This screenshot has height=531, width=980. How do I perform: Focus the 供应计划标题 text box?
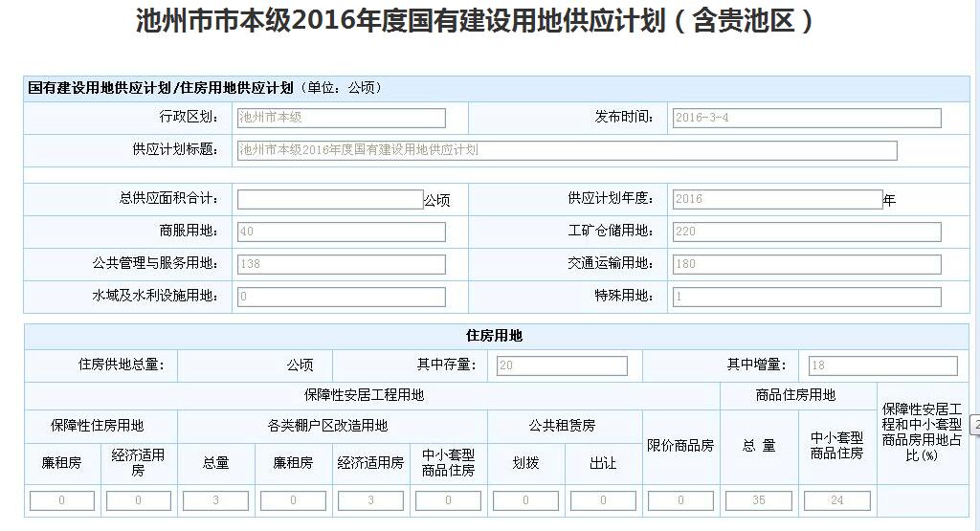tap(567, 150)
